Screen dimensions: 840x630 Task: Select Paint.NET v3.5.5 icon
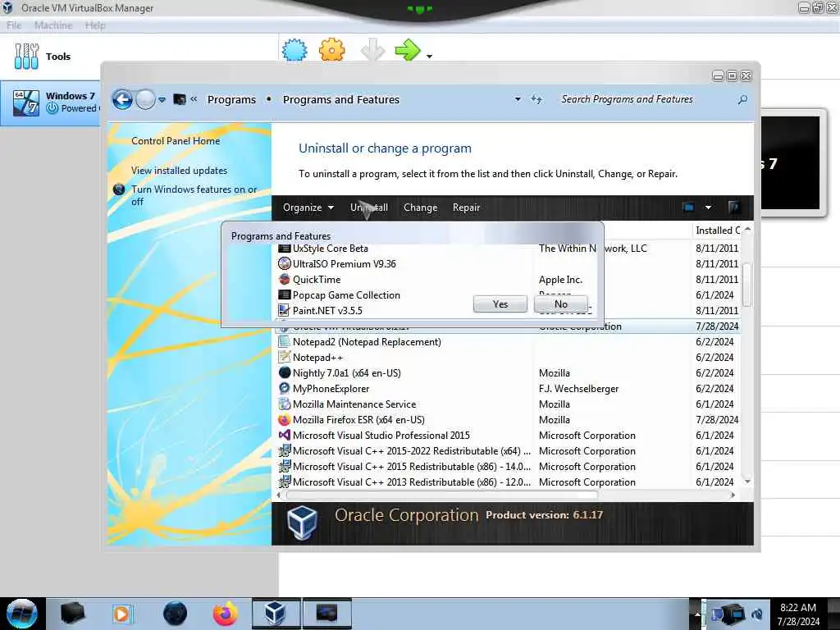[x=285, y=311]
